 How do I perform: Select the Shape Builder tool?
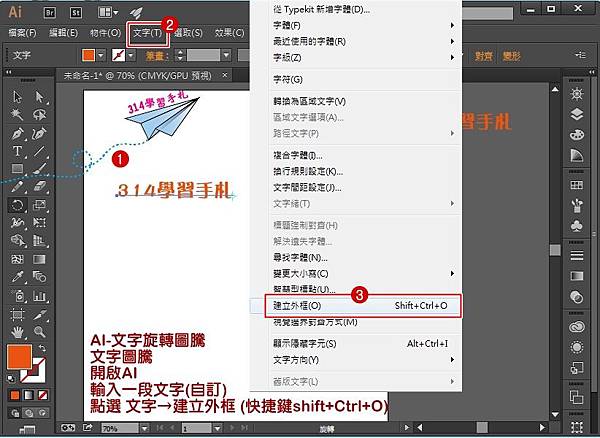(17, 241)
